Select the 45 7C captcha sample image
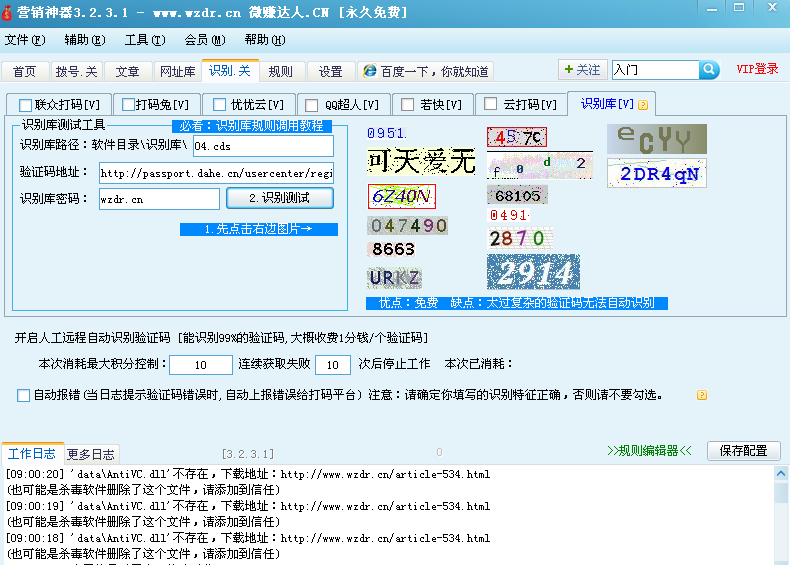The height and width of the screenshot is (565, 790). coord(517,137)
